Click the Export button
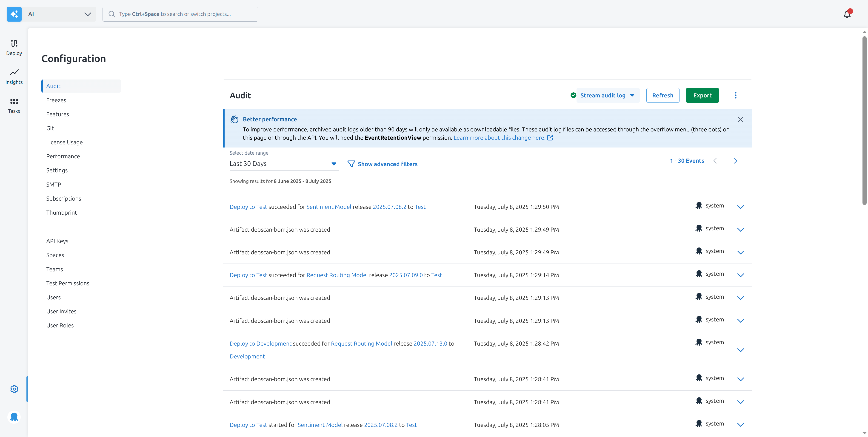This screenshot has height=437, width=868. [x=702, y=95]
